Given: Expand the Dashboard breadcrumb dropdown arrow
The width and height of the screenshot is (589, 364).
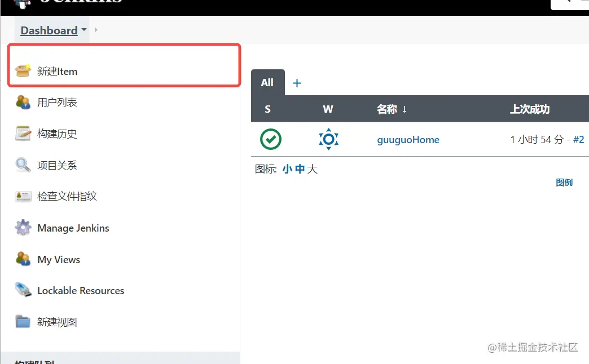Looking at the screenshot, I should pyautogui.click(x=83, y=30).
